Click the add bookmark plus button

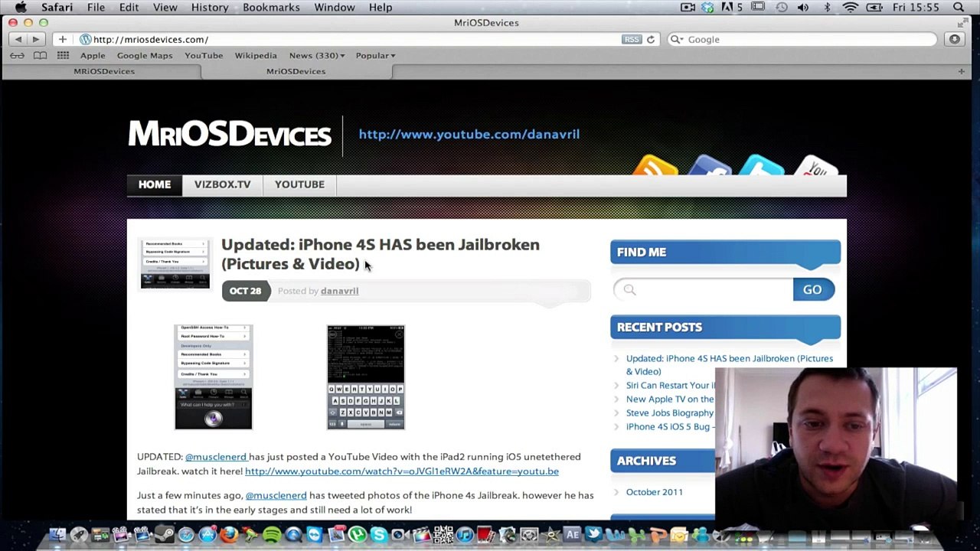click(62, 39)
